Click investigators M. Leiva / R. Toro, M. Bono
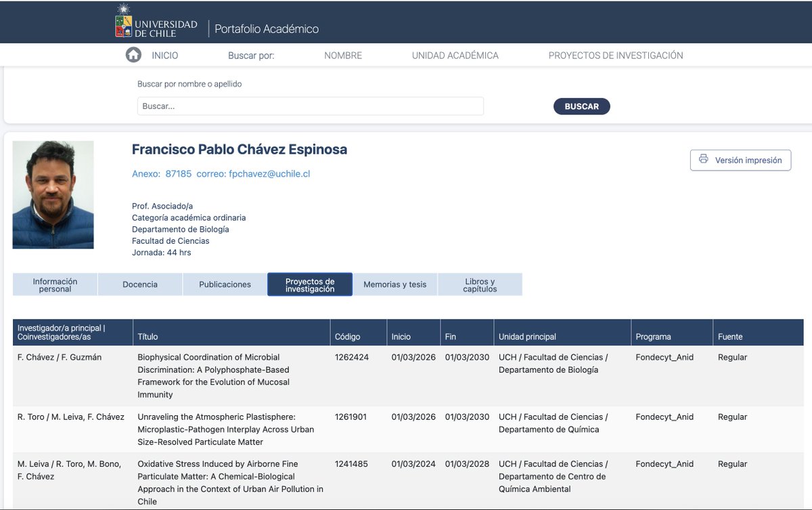The image size is (812, 510). pos(69,470)
